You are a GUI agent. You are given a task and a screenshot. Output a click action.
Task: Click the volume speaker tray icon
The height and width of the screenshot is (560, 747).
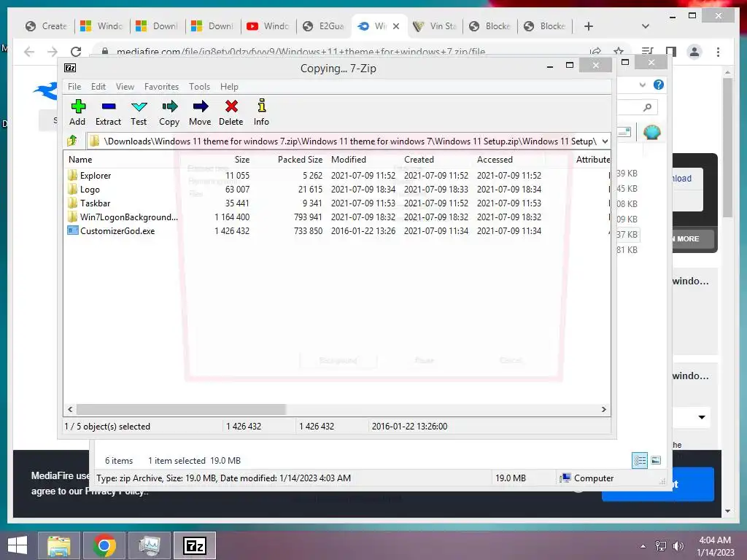(x=678, y=545)
